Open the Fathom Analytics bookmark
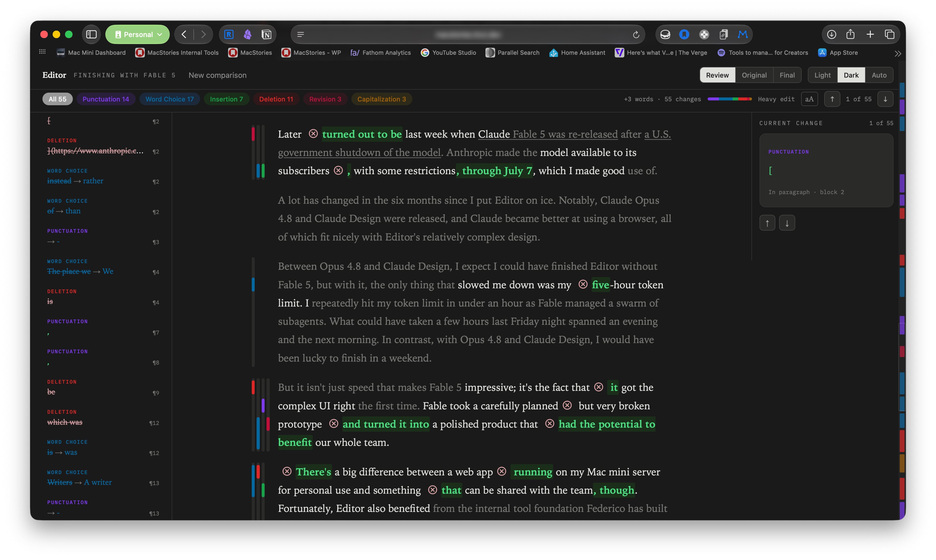 pos(381,52)
